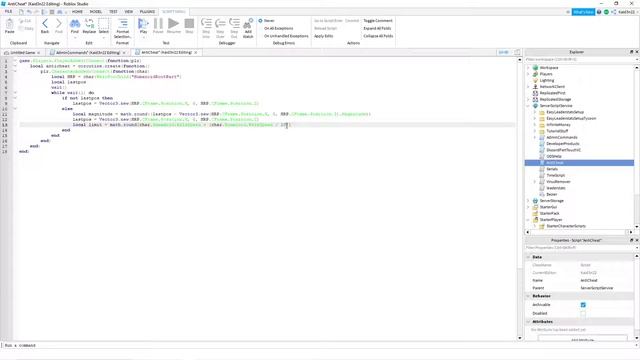The width and height of the screenshot is (640, 360).
Task: Expand the Players tree node
Action: 528,74
